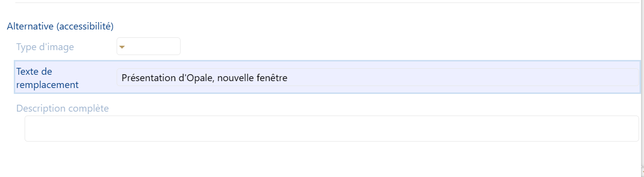The width and height of the screenshot is (644, 177).
Task: Click the word 'Type' in the image type label
Action: 26,47
